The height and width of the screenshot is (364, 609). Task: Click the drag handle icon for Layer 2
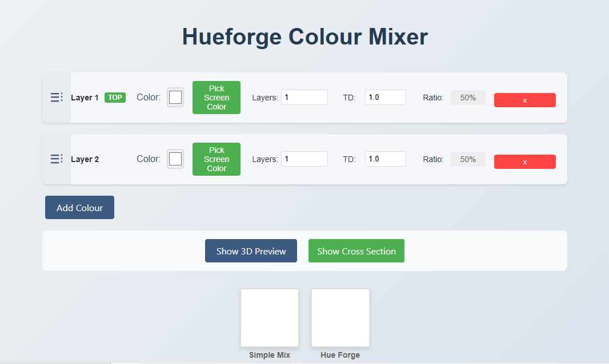tap(56, 159)
